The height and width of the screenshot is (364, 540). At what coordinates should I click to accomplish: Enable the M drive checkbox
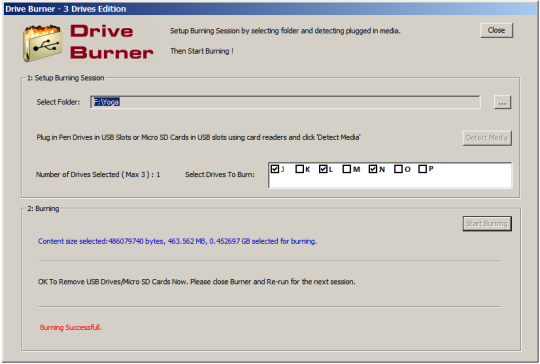tap(347, 169)
